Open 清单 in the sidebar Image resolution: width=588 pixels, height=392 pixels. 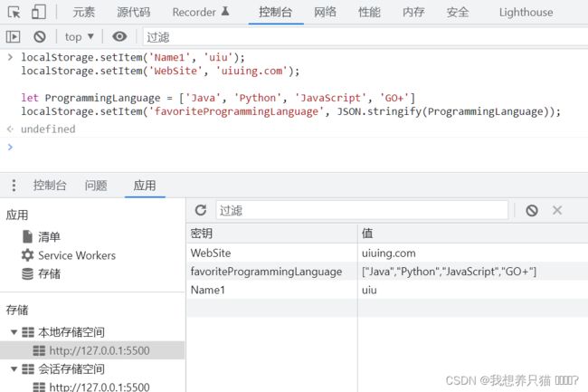(49, 236)
